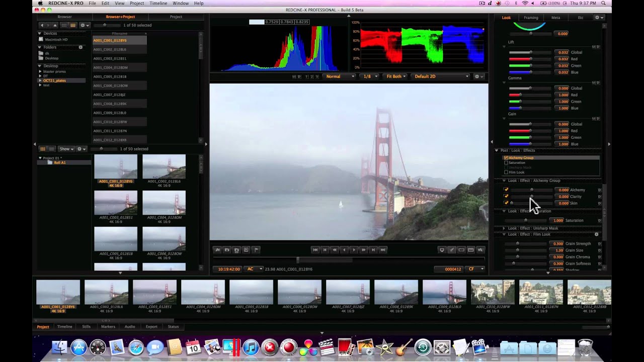644x362 pixels.
Task: Expand the Project 01 tree node
Action: pos(40,158)
